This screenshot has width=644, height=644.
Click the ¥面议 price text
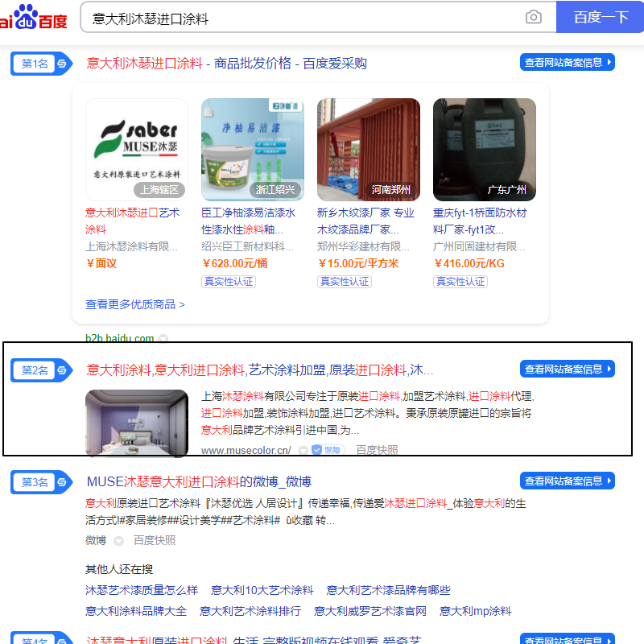click(101, 264)
